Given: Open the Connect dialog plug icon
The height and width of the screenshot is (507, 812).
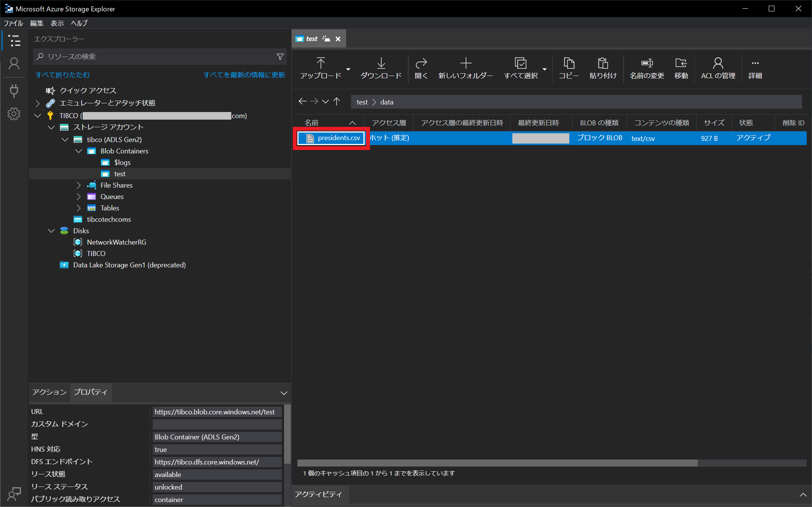Looking at the screenshot, I should pos(14,90).
